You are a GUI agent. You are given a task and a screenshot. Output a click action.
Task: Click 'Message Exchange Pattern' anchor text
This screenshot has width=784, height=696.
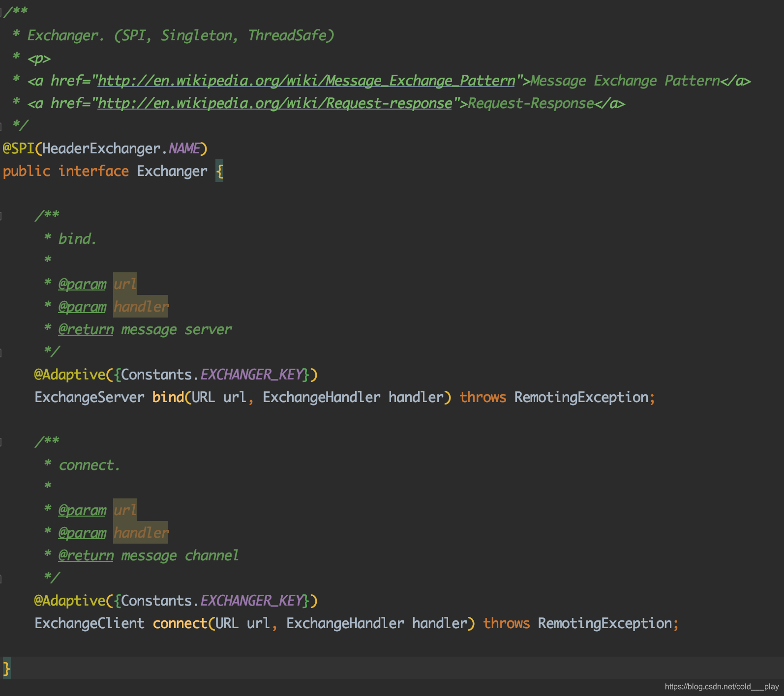click(x=625, y=81)
